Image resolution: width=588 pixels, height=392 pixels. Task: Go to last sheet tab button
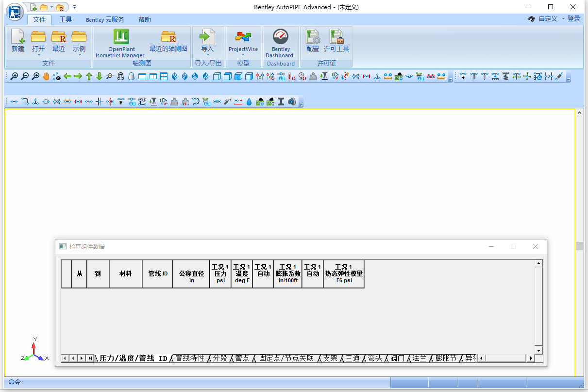90,358
